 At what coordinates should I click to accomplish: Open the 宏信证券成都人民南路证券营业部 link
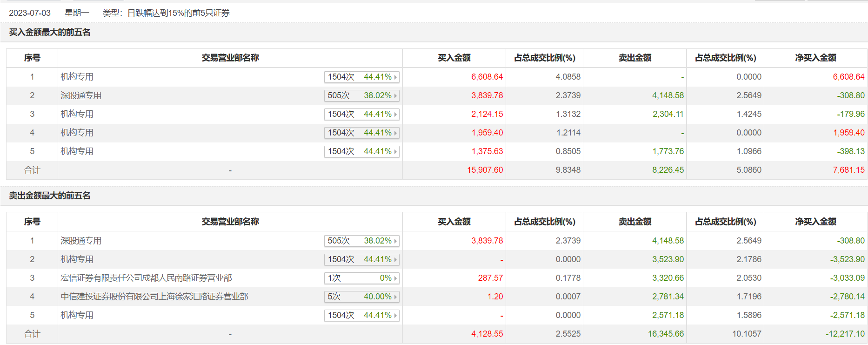(x=146, y=278)
